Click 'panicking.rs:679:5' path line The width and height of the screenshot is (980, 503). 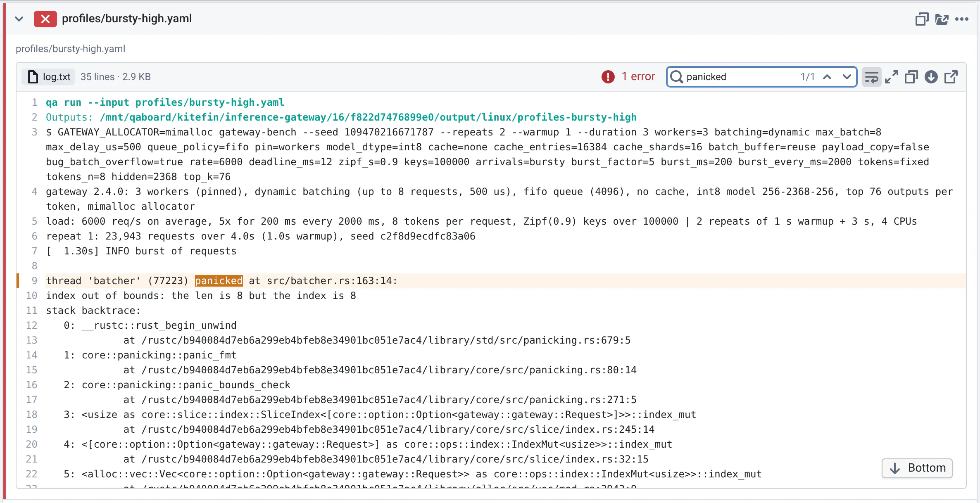click(x=377, y=340)
